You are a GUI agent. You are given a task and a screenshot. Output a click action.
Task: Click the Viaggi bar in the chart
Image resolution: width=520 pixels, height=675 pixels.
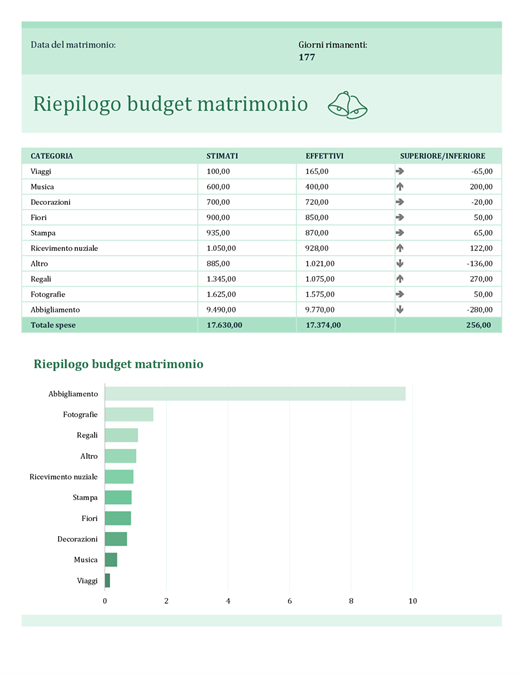[108, 580]
